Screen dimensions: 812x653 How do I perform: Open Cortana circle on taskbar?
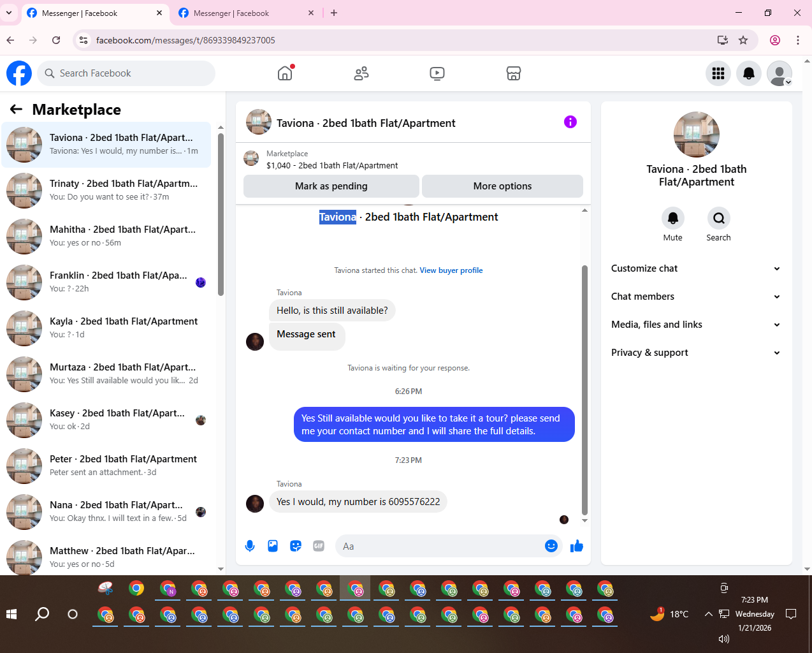pos(73,614)
